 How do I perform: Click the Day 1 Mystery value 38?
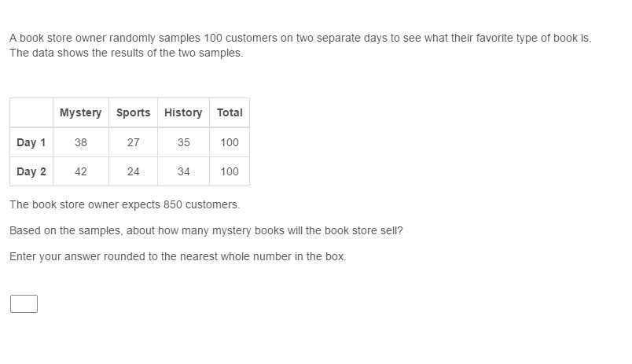pos(81,142)
